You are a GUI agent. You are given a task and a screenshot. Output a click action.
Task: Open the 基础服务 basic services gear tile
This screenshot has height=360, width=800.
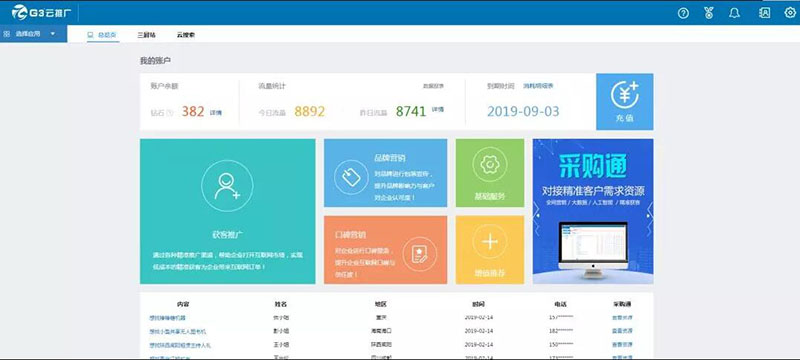pyautogui.click(x=490, y=173)
